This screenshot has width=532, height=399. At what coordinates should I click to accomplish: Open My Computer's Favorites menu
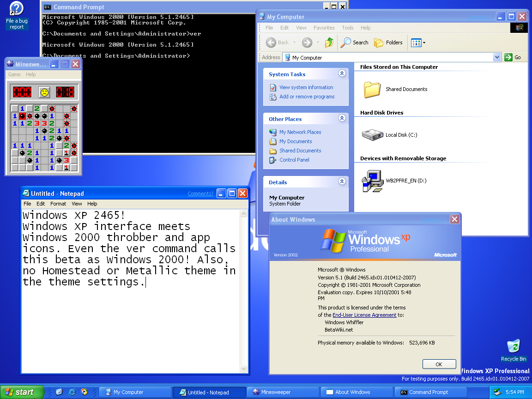pyautogui.click(x=324, y=28)
